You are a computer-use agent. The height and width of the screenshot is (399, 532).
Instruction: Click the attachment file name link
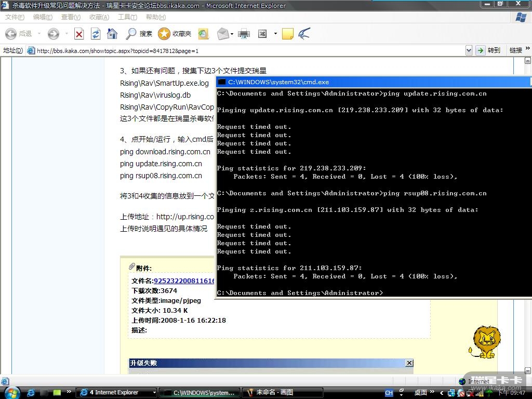point(184,281)
